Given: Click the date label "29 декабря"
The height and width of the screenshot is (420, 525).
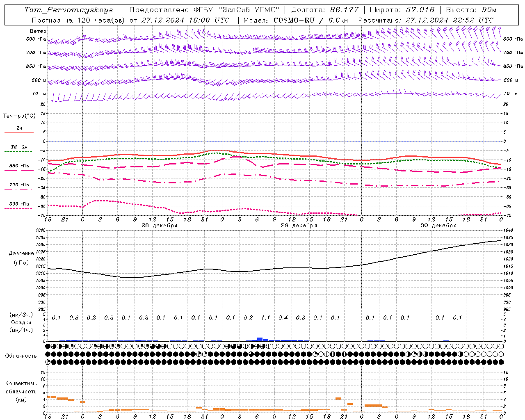Looking at the screenshot, I should [299, 226].
